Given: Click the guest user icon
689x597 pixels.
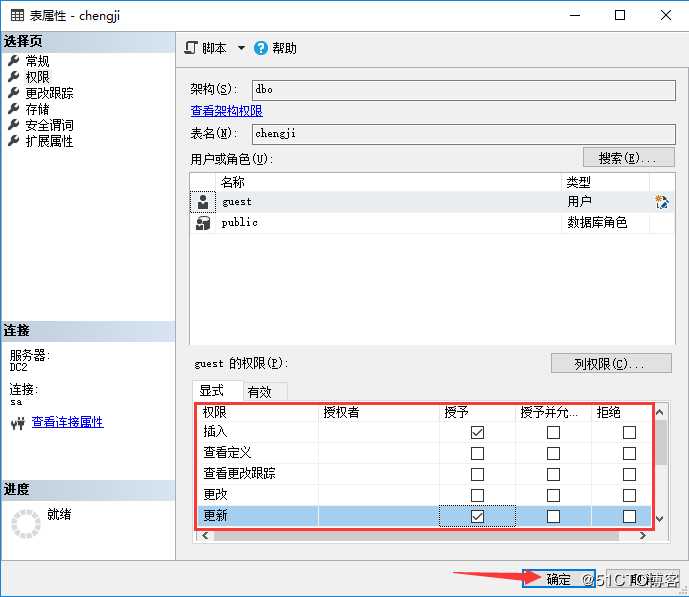Looking at the screenshot, I should tap(203, 202).
